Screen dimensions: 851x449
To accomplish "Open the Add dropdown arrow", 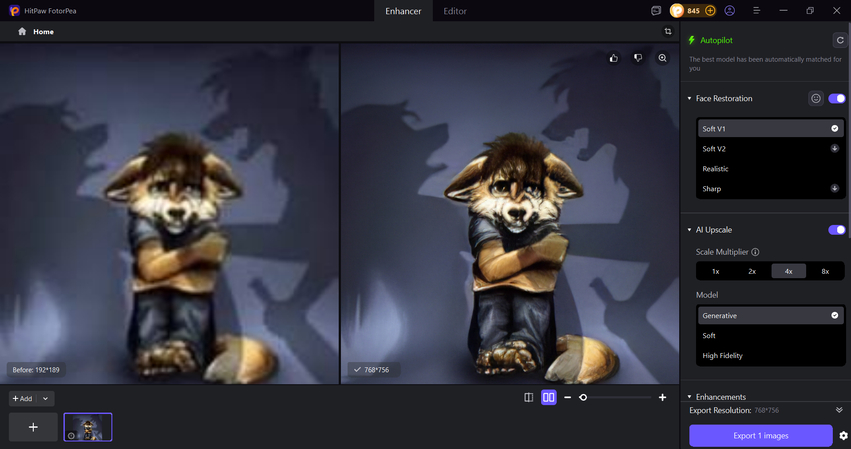I will [x=46, y=399].
